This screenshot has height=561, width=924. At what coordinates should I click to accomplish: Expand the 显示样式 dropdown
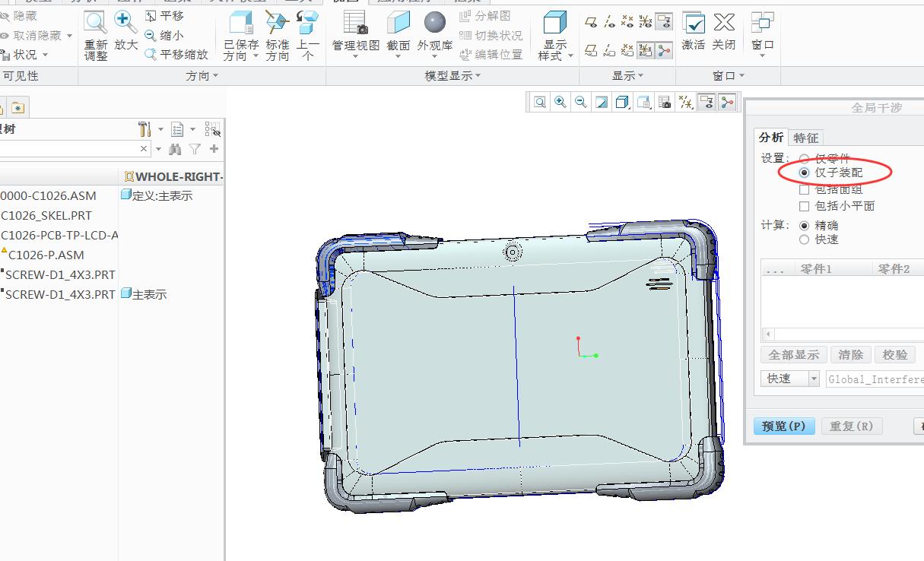pyautogui.click(x=570, y=55)
